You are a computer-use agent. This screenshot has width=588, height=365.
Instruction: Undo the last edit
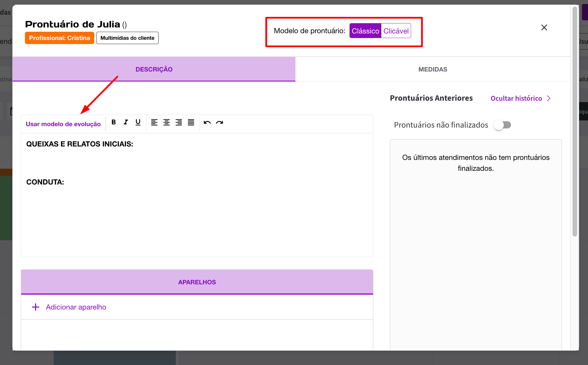(x=207, y=122)
